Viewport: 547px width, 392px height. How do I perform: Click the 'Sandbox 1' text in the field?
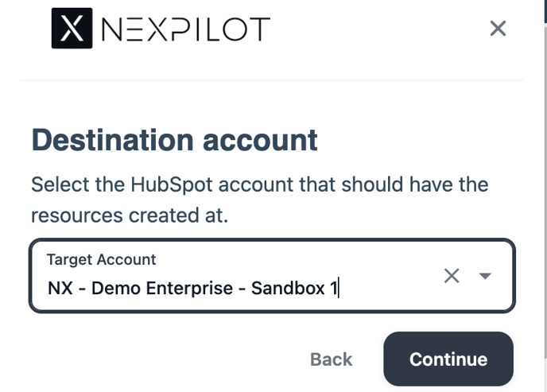pyautogui.click(x=293, y=288)
